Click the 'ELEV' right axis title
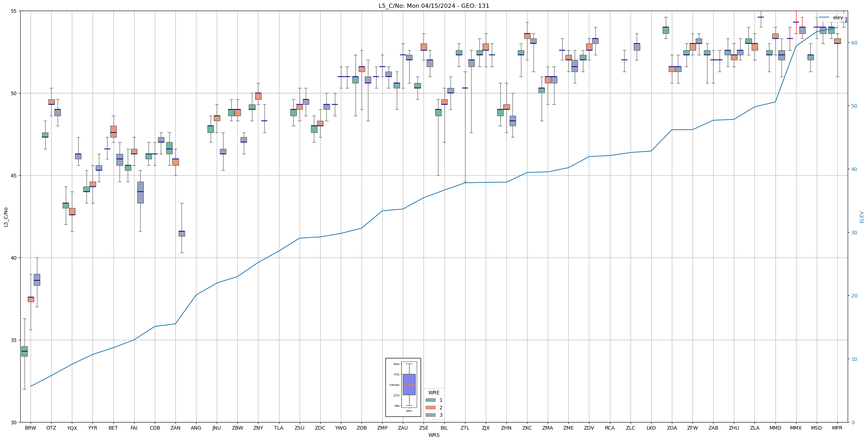868x441 pixels. tap(862, 217)
